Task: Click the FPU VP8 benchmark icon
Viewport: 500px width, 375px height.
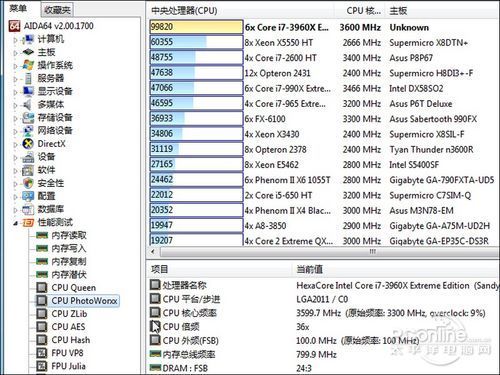Action: tap(42, 353)
